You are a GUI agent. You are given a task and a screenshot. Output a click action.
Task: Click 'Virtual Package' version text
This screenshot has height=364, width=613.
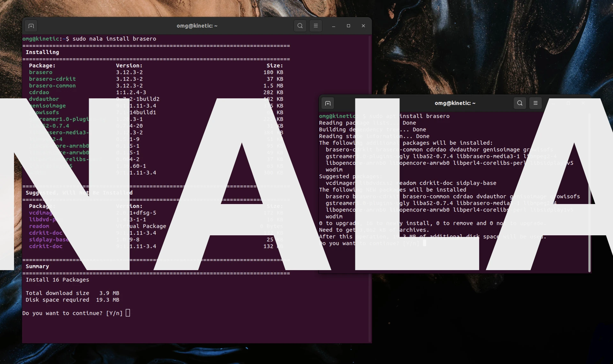(141, 226)
